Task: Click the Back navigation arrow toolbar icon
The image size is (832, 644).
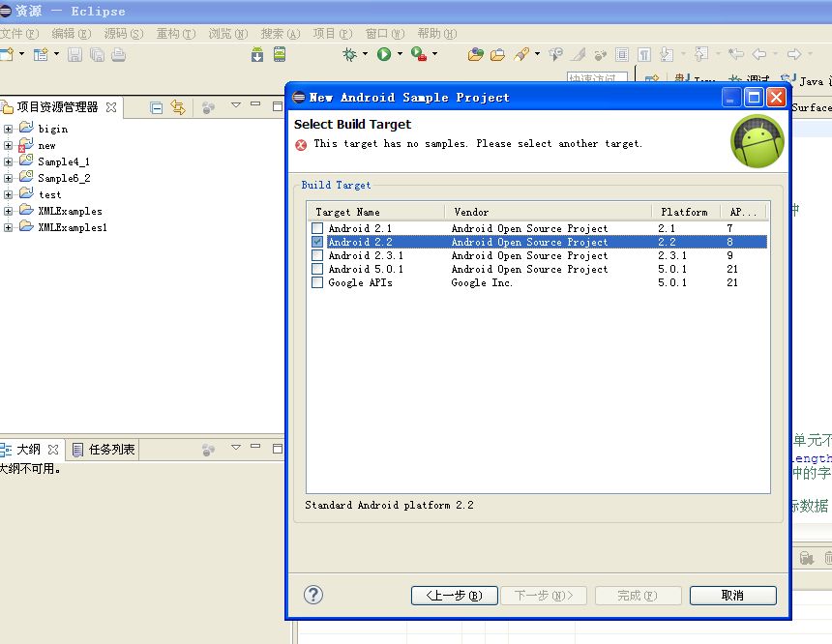Action: point(759,54)
